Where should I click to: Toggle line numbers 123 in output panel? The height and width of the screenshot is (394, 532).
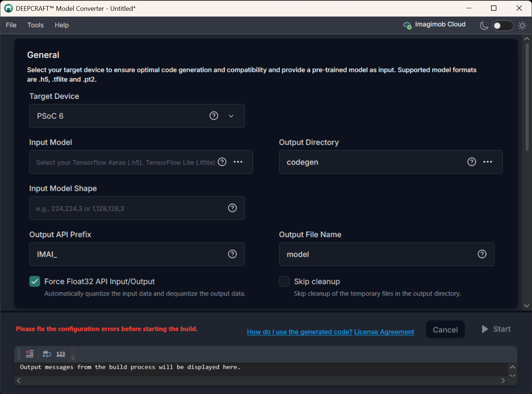pos(61,354)
